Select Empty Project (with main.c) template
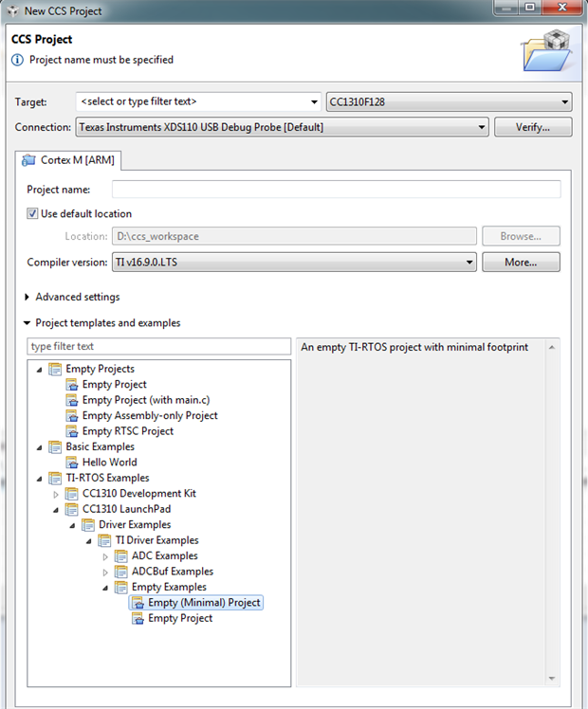Image resolution: width=588 pixels, height=709 pixels. [x=146, y=400]
